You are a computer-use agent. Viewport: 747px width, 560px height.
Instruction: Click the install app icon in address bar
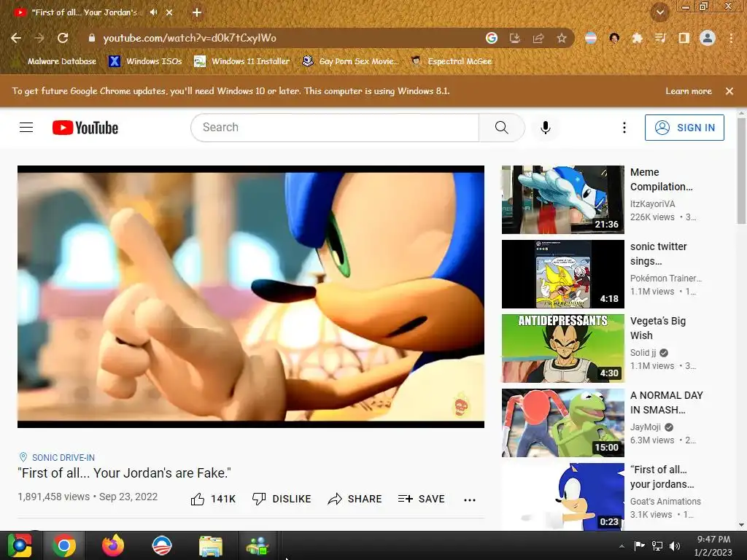click(515, 38)
